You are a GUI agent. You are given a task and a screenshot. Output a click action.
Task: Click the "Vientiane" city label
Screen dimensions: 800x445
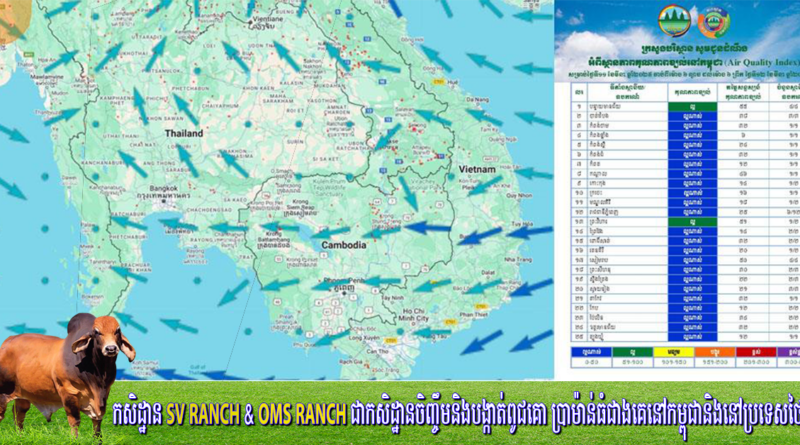tap(268, 19)
